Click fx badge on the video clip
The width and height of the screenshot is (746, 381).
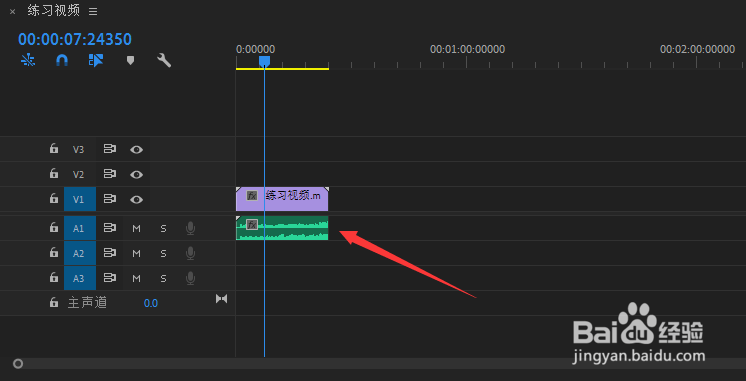point(252,195)
